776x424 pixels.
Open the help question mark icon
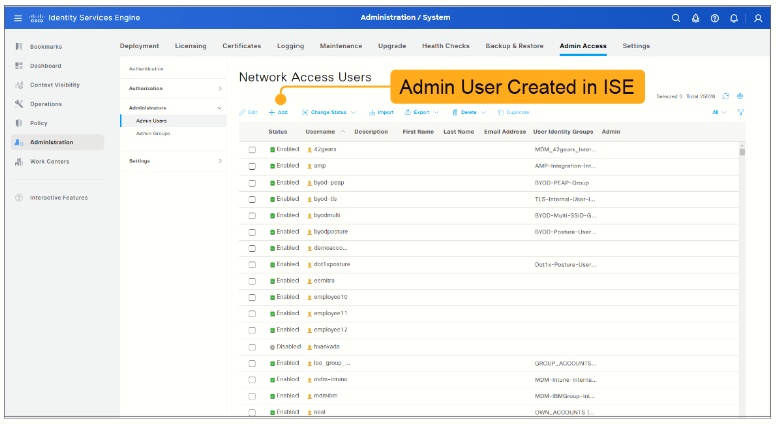[x=715, y=18]
